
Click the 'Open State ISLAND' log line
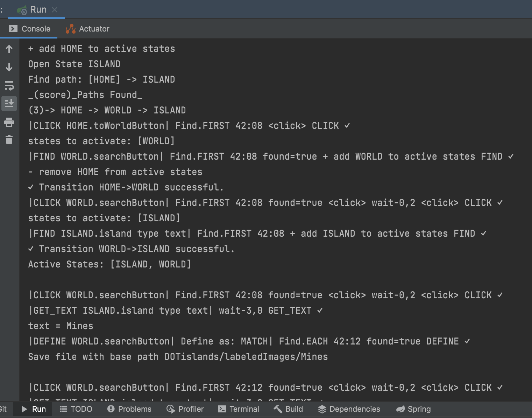click(x=74, y=64)
